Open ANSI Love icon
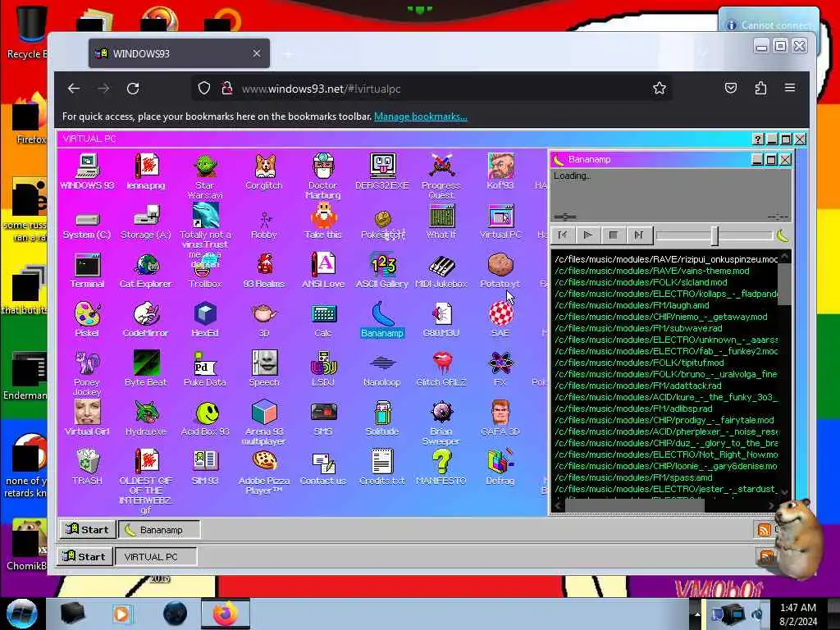The image size is (840, 630). coord(322,271)
